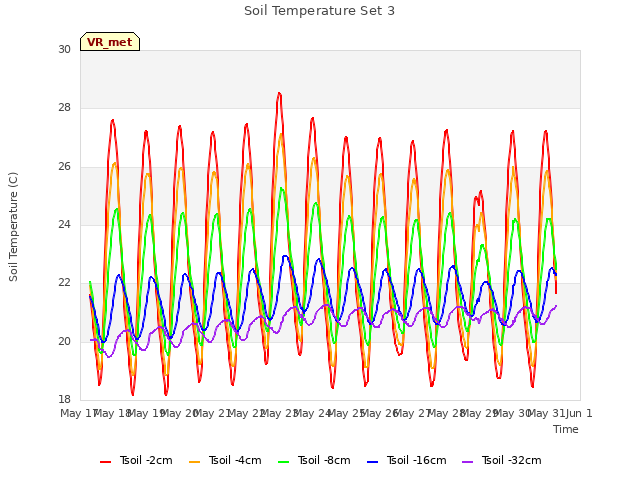Click the red Tsoil -2cm legend swatch

(105, 462)
